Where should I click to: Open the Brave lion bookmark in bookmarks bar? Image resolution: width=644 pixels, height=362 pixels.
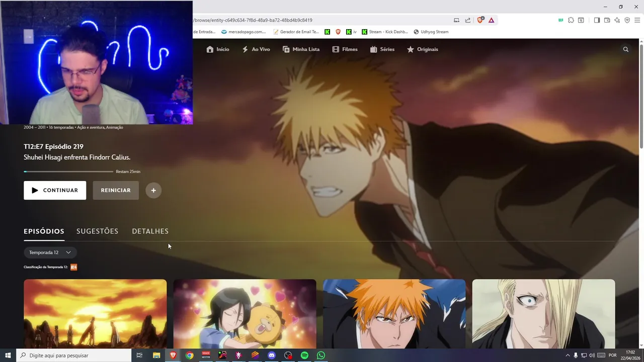tap(338, 32)
